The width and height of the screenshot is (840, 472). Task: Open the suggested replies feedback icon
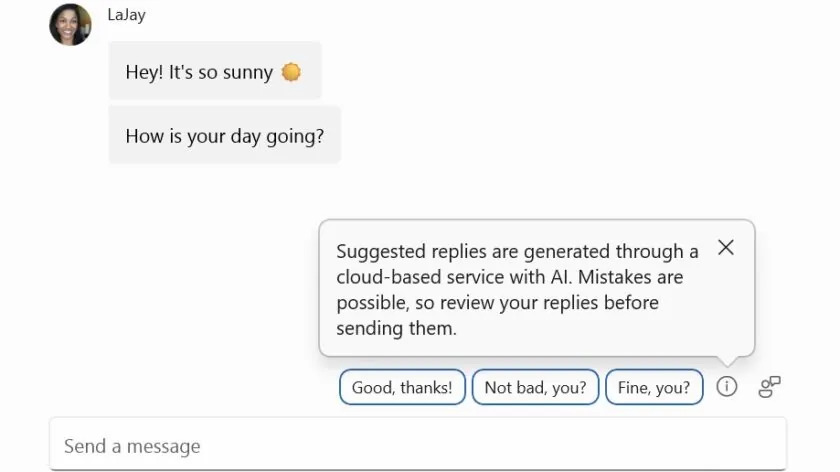point(769,387)
